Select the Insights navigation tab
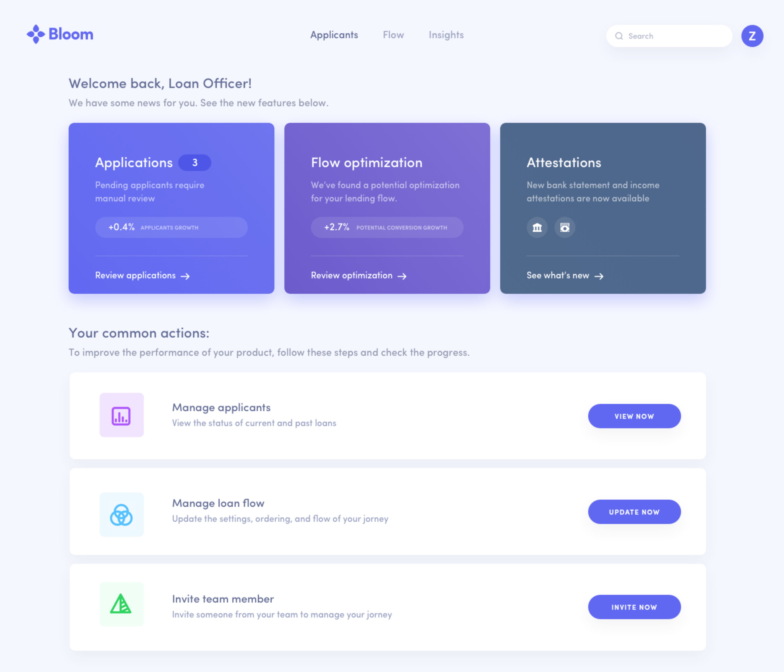This screenshot has height=672, width=784. pos(446,35)
